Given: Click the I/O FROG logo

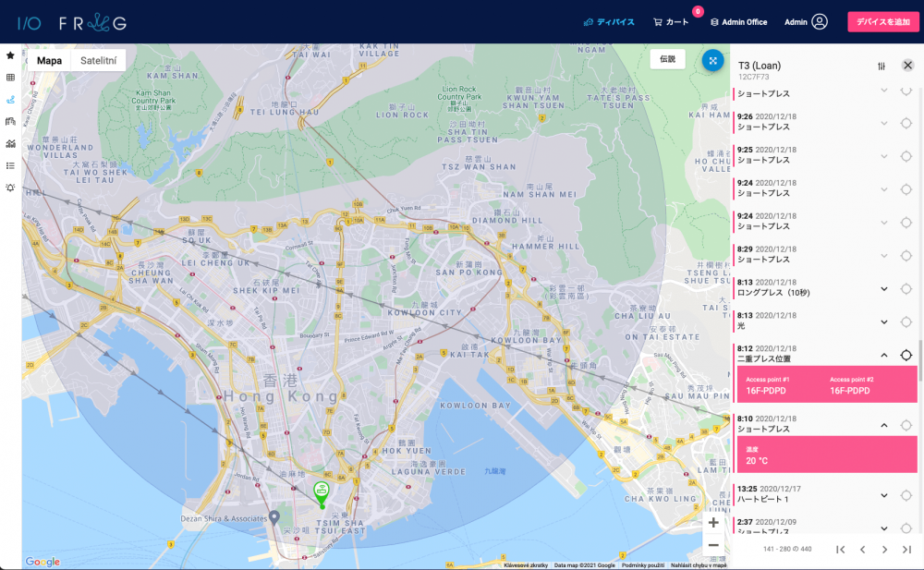Looking at the screenshot, I should coord(72,23).
